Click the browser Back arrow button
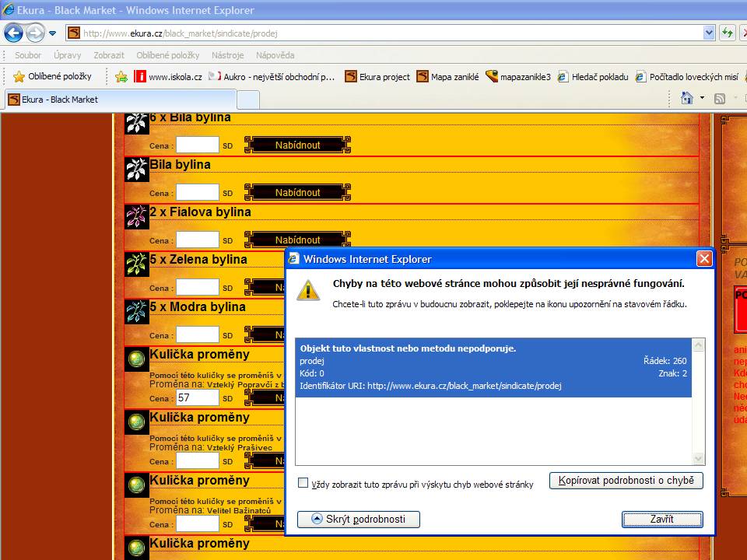 point(13,33)
